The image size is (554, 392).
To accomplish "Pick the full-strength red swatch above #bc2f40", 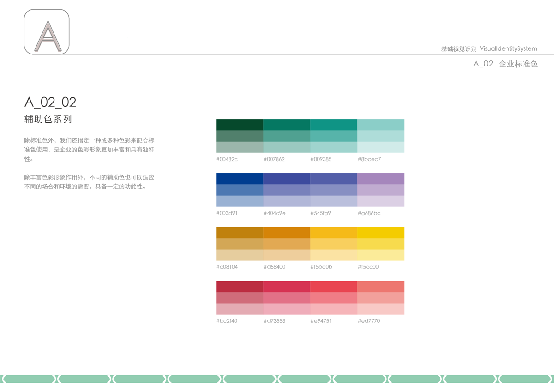I will point(240,287).
